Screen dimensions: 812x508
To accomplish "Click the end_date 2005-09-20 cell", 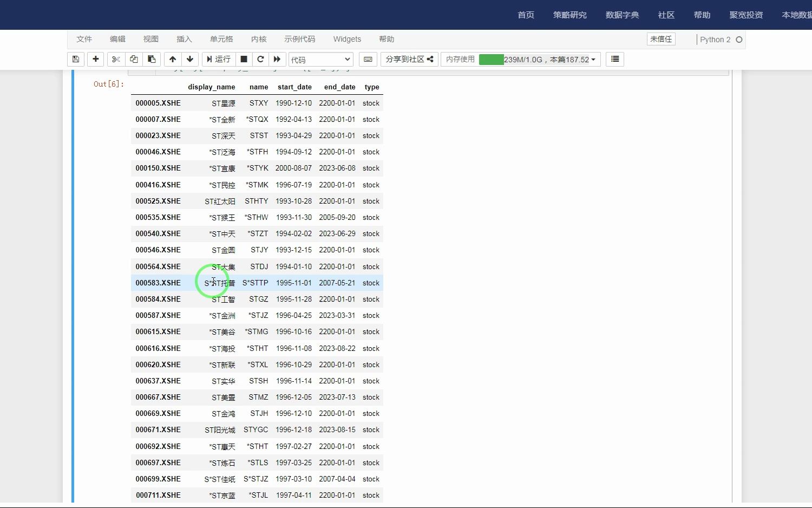I will (337, 217).
